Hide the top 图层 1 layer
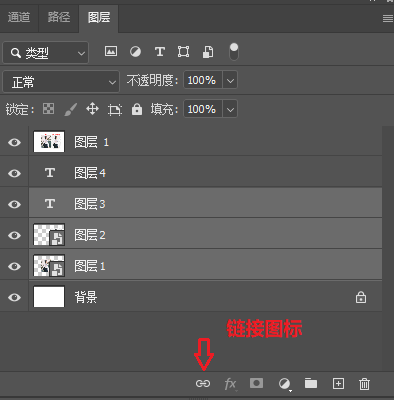This screenshot has width=394, height=400. [x=14, y=142]
